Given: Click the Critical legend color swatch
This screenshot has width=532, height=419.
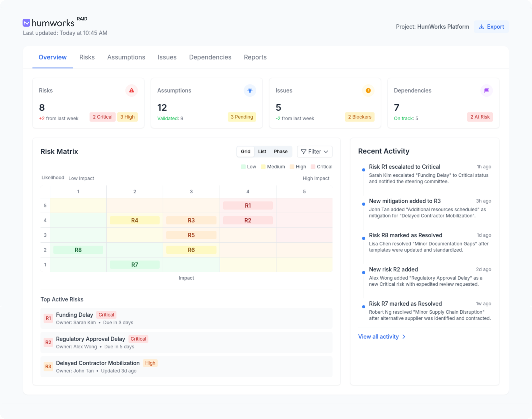Looking at the screenshot, I should (x=313, y=167).
